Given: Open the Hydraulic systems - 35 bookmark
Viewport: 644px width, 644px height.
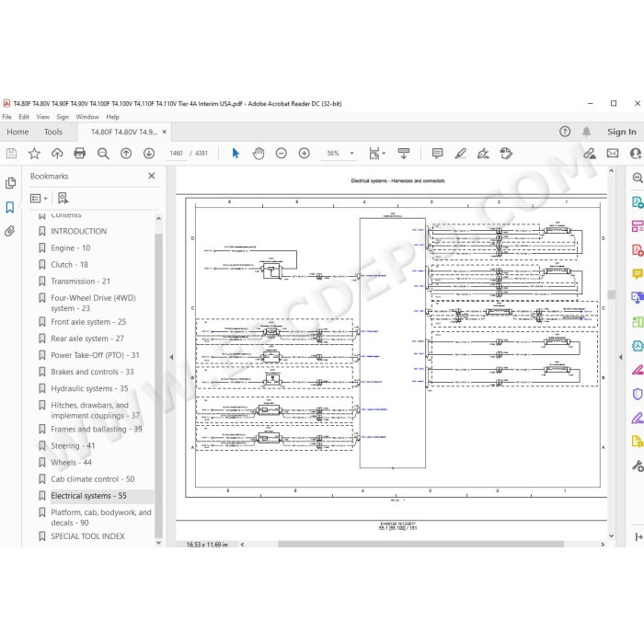Looking at the screenshot, I should pos(89,389).
